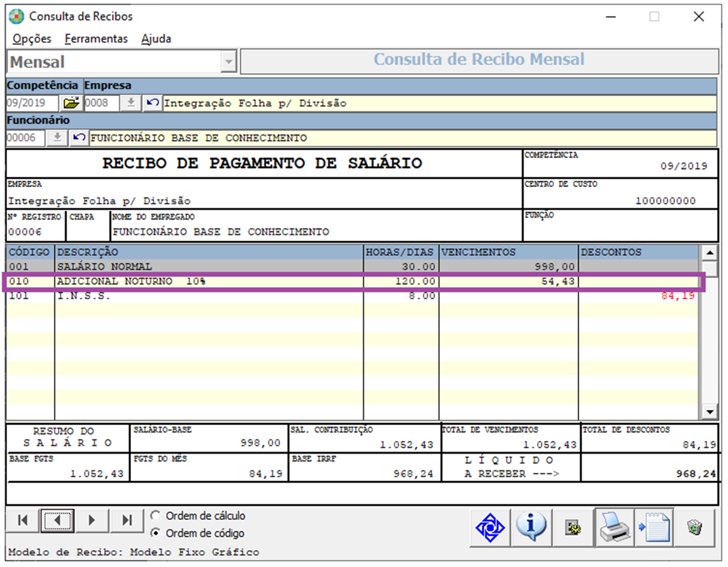The width and height of the screenshot is (728, 567).
Task: Click the HORAS/DIAS column header
Action: 401,252
